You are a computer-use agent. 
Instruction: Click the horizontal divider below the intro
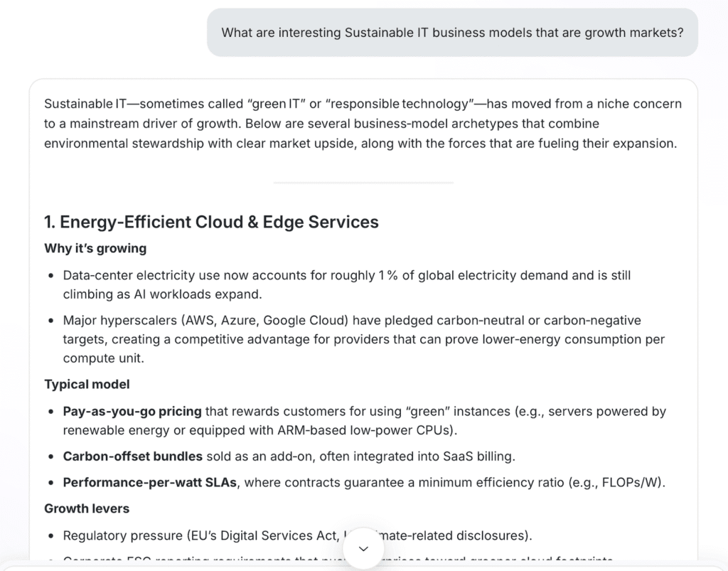[x=363, y=183]
